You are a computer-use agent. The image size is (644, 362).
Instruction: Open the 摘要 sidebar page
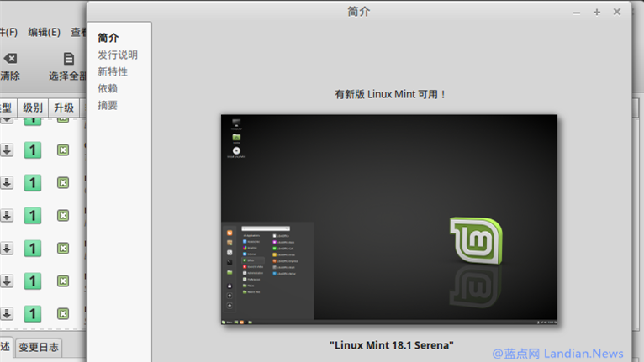pos(108,106)
